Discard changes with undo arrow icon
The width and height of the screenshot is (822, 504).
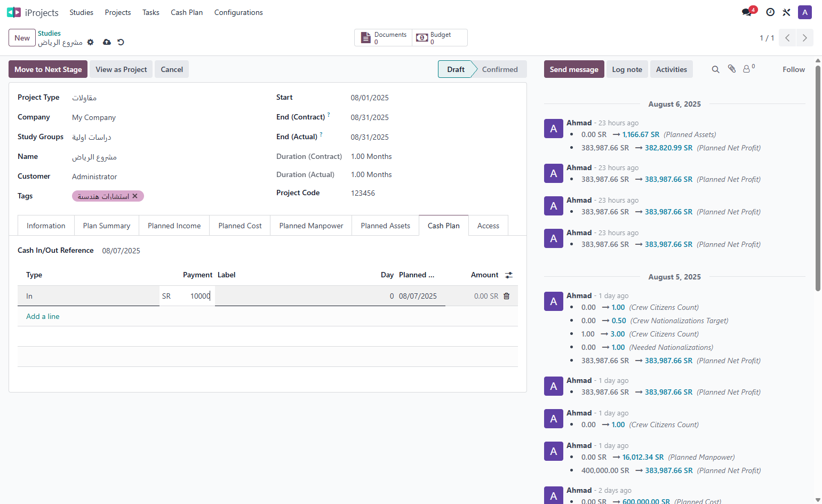pos(121,42)
